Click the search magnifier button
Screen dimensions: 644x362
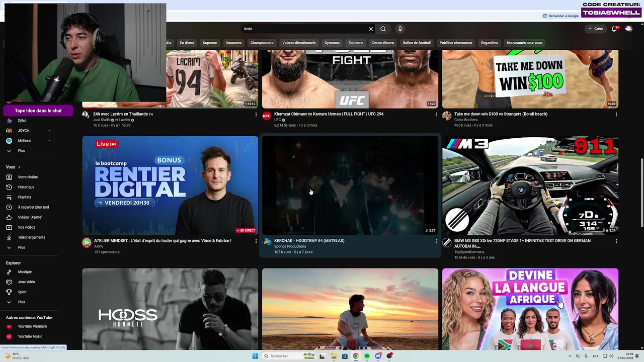[383, 29]
